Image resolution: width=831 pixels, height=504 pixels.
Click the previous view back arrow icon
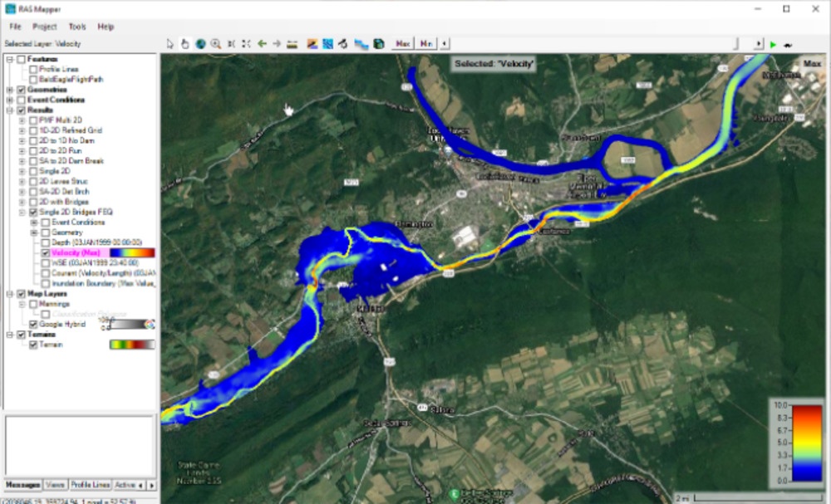pyautogui.click(x=262, y=43)
